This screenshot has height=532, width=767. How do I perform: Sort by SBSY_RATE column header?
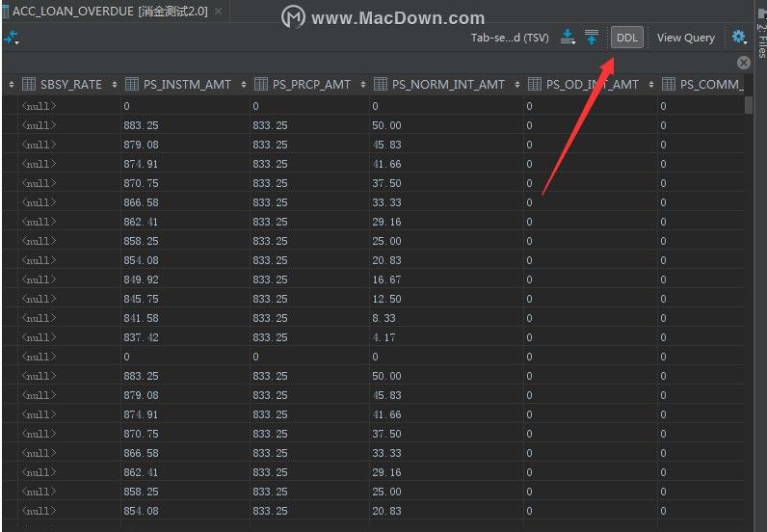pyautogui.click(x=71, y=85)
